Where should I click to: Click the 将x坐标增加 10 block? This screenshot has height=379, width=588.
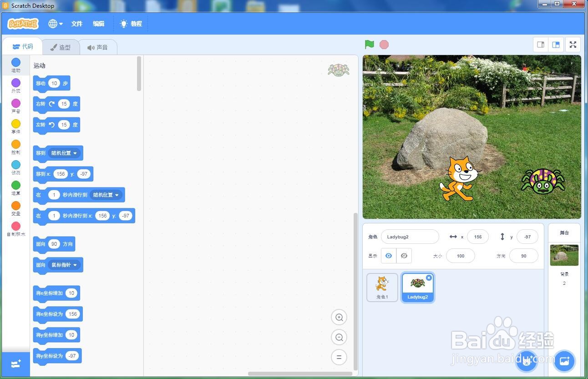pyautogui.click(x=56, y=293)
